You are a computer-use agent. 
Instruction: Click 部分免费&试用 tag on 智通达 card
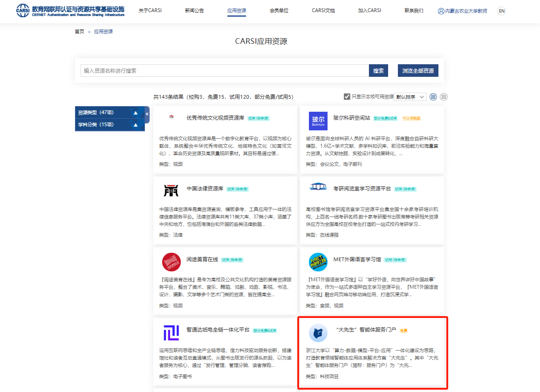tap(265, 331)
